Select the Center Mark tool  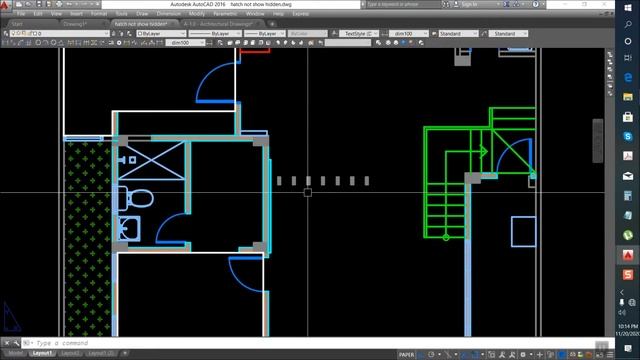[x=119, y=43]
